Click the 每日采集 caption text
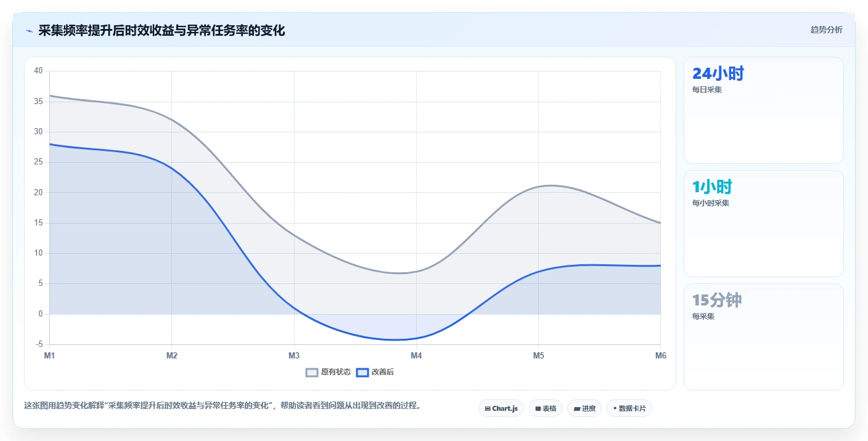 (707, 89)
